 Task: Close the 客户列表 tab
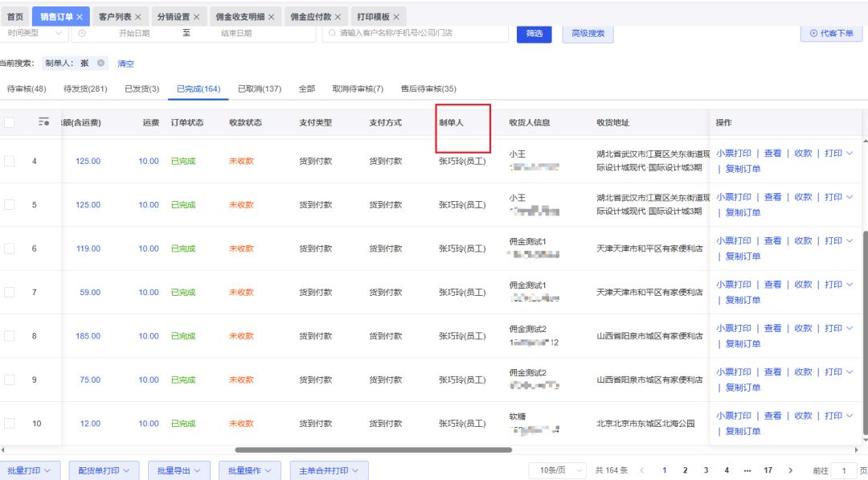click(x=138, y=17)
